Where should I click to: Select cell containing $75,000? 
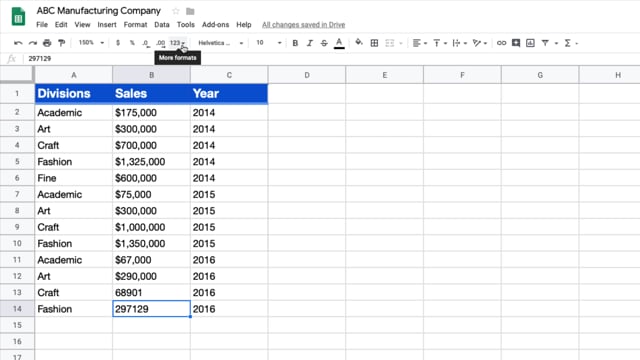pos(151,194)
